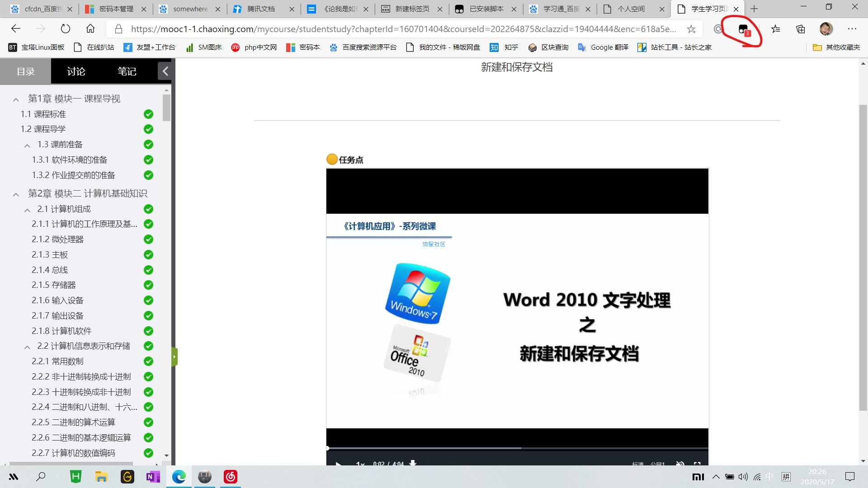The image size is (868, 488).
Task: Enter fullscreen for the video player
Action: [x=697, y=464]
